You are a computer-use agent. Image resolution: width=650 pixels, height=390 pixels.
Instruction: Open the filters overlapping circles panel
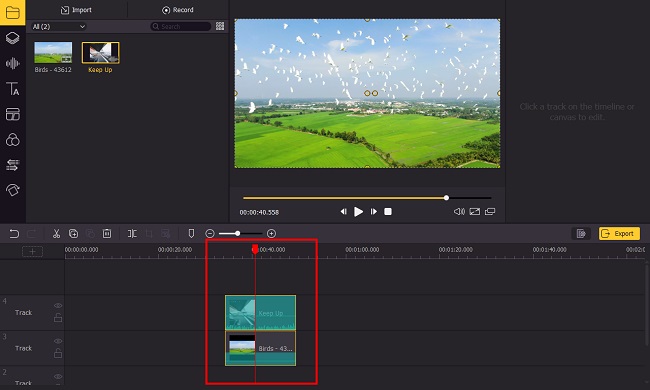tap(12, 140)
